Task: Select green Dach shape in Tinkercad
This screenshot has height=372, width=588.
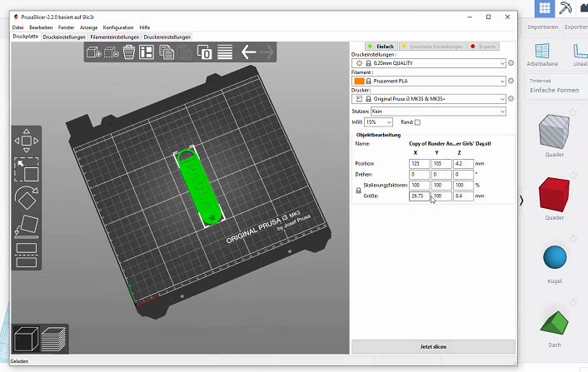Action: (554, 322)
